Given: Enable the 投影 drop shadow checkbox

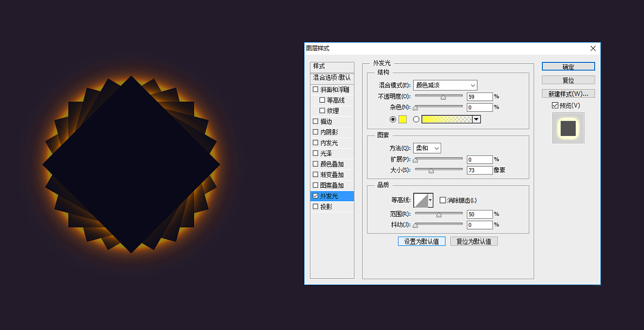Looking at the screenshot, I should (315, 207).
